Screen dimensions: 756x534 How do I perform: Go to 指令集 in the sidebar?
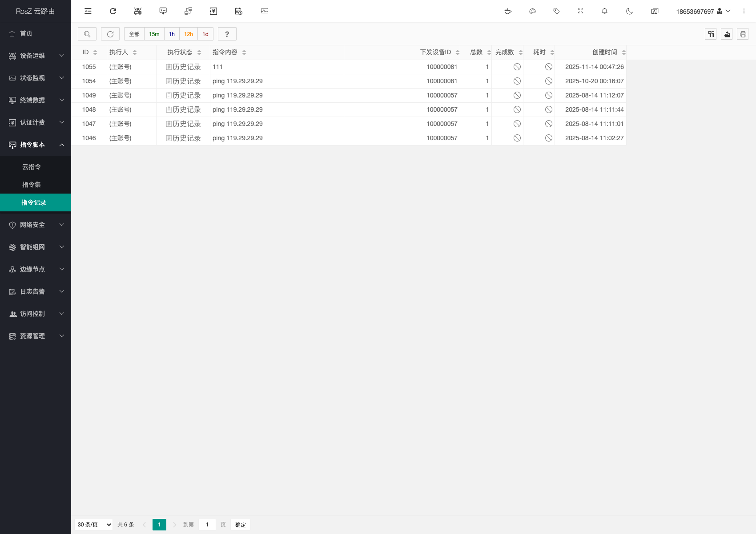(x=32, y=185)
